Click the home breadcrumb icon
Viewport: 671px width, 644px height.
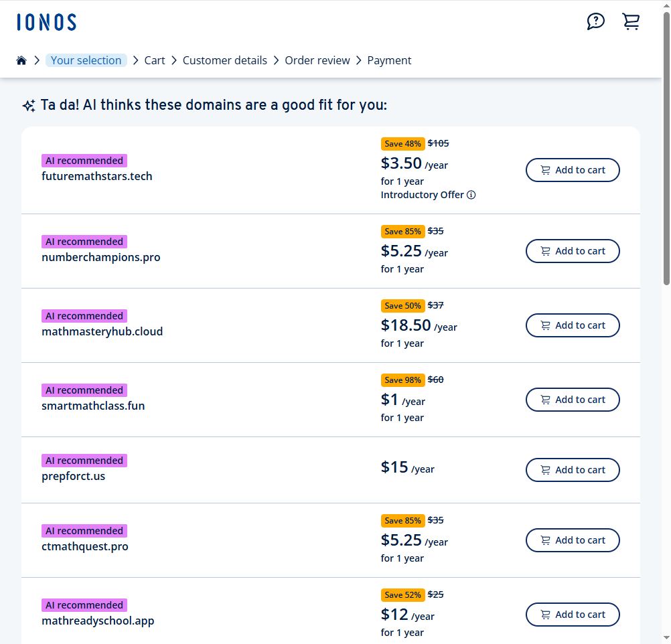(21, 60)
